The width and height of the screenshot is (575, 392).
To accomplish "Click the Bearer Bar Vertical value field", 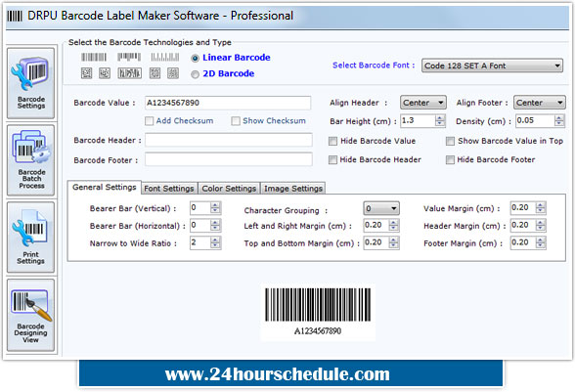I will (200, 208).
